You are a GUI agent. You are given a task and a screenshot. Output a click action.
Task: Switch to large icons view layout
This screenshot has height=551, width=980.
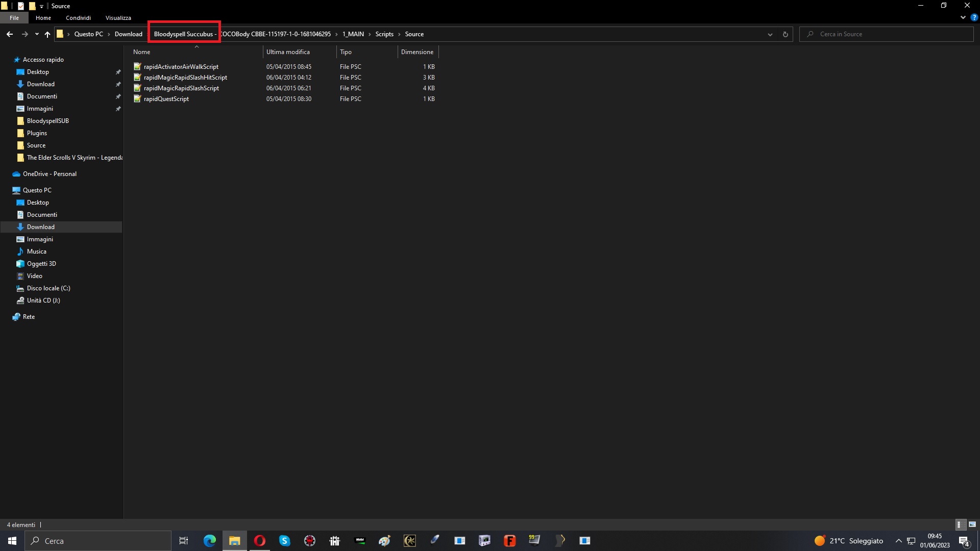[972, 524]
